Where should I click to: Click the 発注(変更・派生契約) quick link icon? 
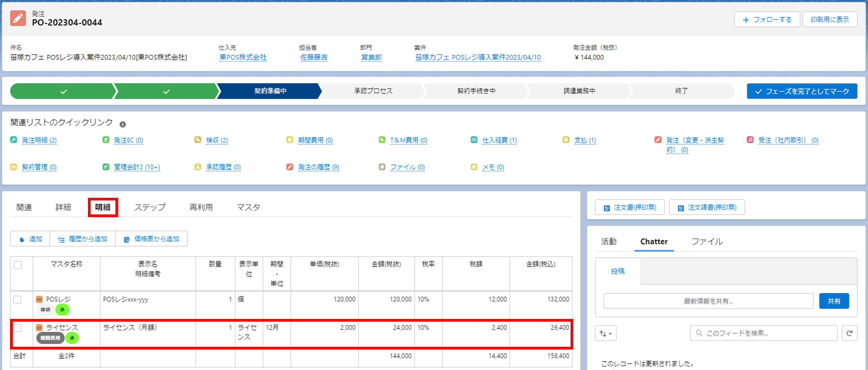point(658,140)
